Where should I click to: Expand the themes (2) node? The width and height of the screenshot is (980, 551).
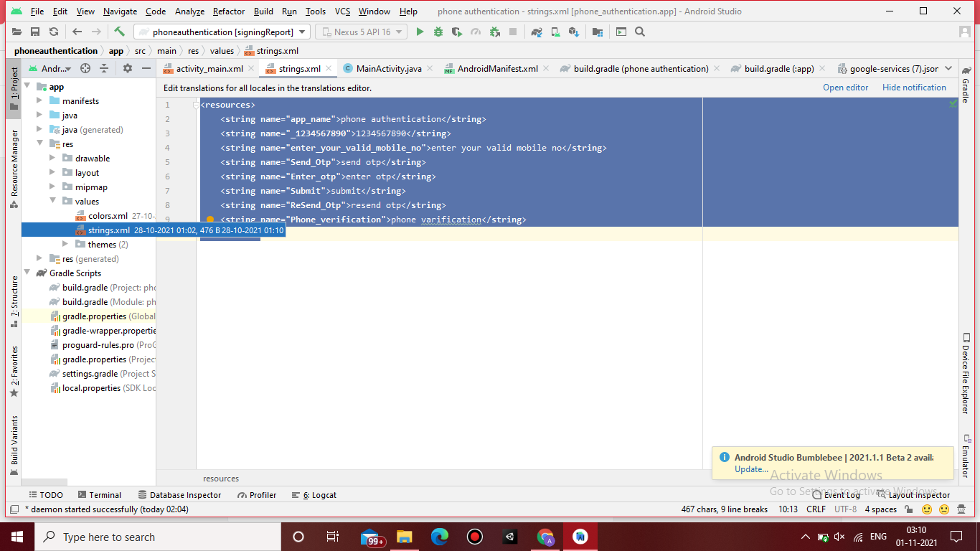coord(66,245)
